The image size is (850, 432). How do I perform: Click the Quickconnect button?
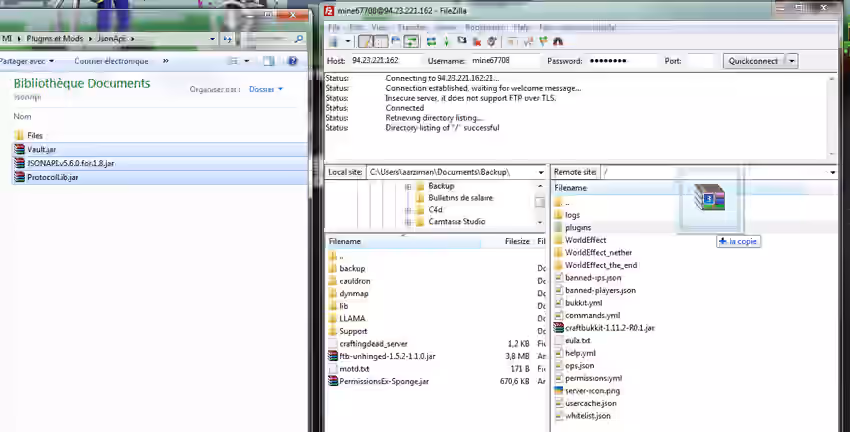[x=754, y=61]
